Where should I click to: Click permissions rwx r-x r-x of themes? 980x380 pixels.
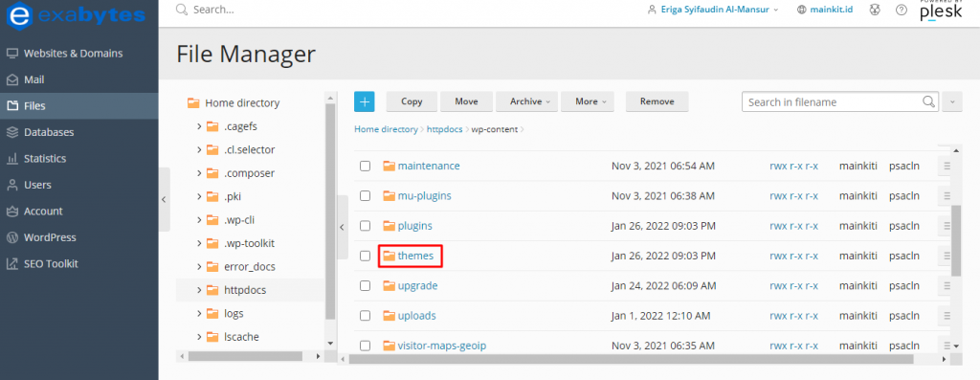coord(793,256)
